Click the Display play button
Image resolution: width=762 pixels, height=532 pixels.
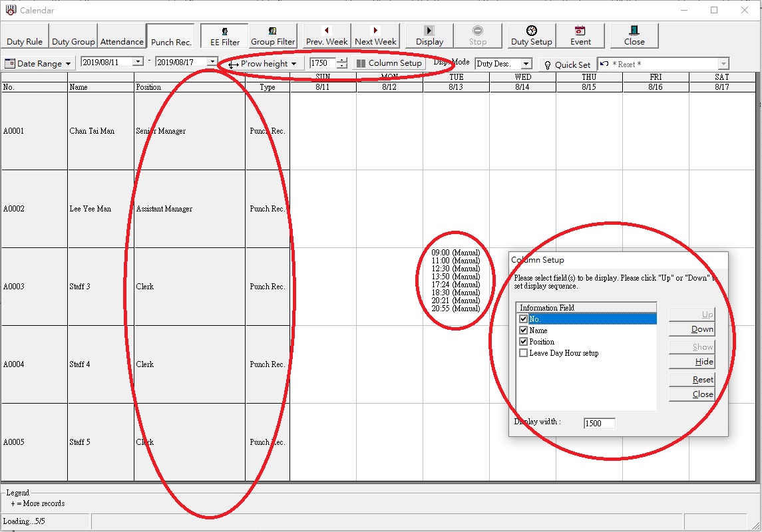pyautogui.click(x=430, y=37)
